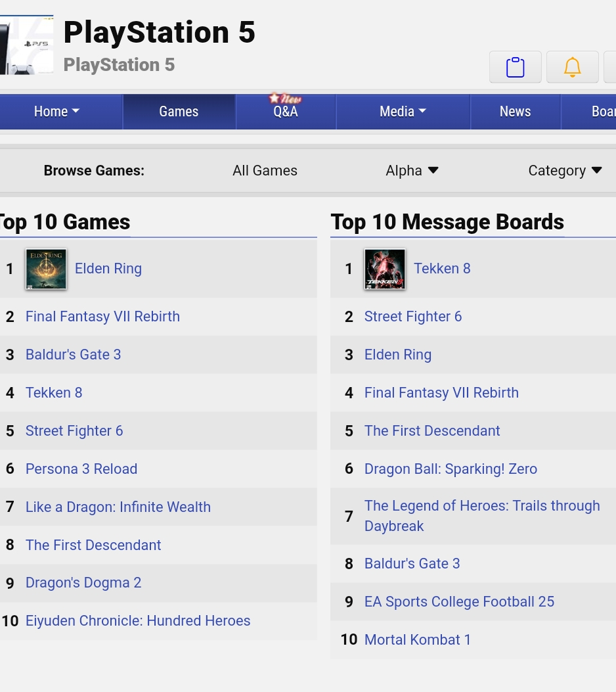Open Trails through Daybreak message board
Image resolution: width=616 pixels, height=692 pixels.
coord(483,515)
